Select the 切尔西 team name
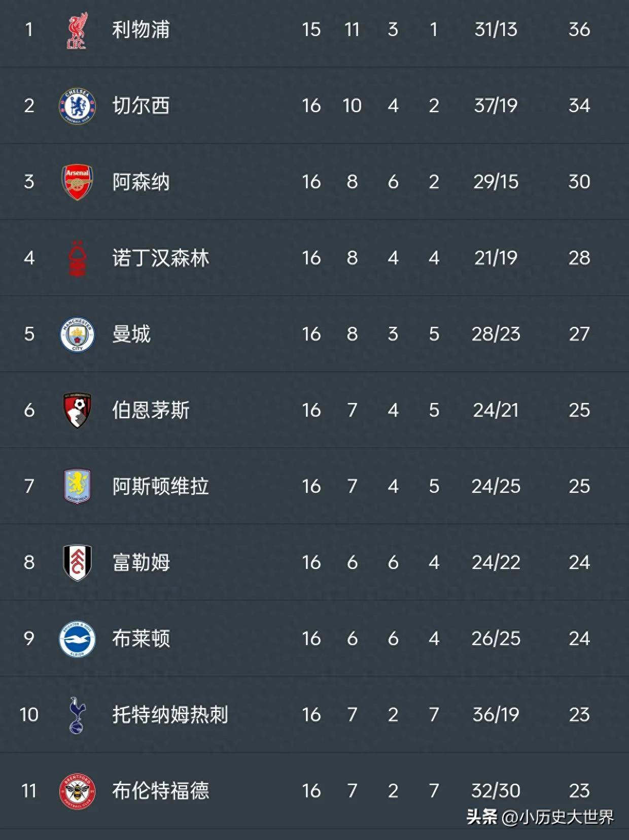The image size is (629, 840). click(141, 106)
